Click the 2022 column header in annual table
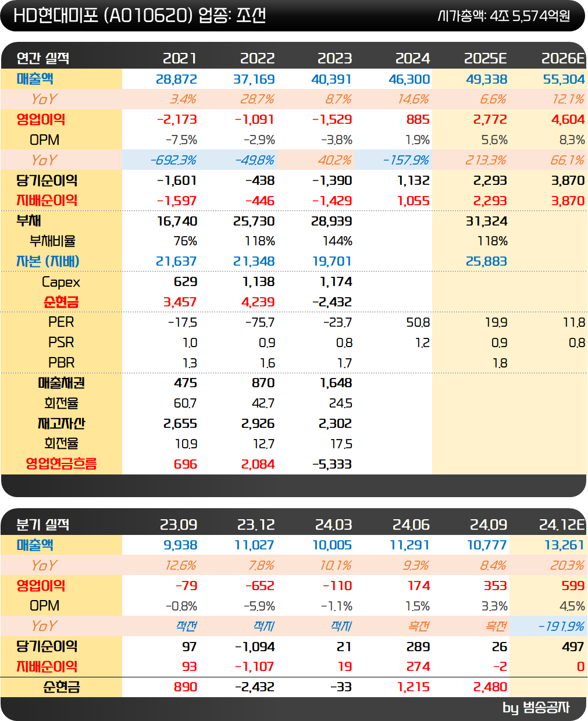This screenshot has width=588, height=721. [x=257, y=58]
